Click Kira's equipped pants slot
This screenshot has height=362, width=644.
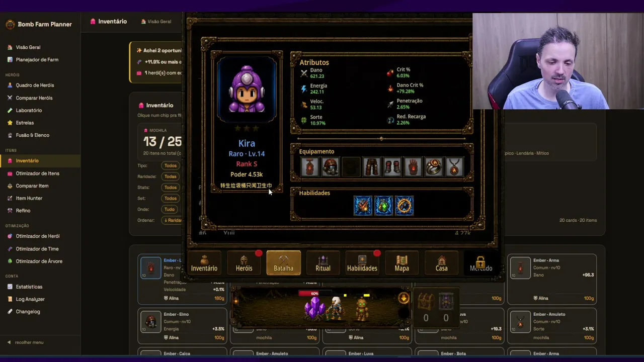tap(372, 167)
